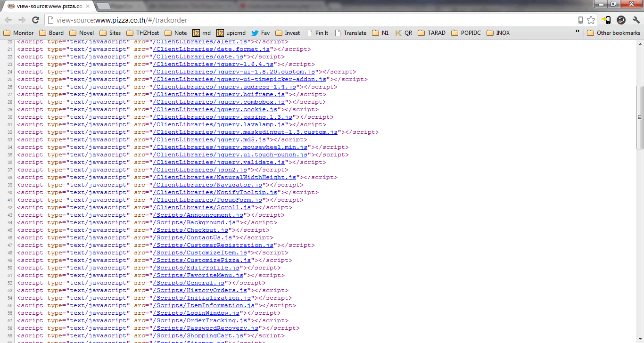Open the OrderTracking.js link

(x=200, y=320)
